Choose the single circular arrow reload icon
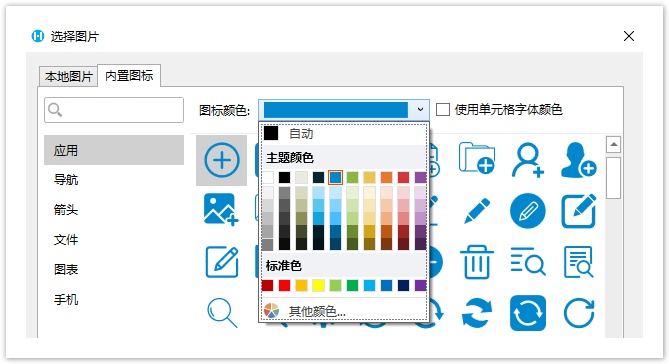 point(579,313)
